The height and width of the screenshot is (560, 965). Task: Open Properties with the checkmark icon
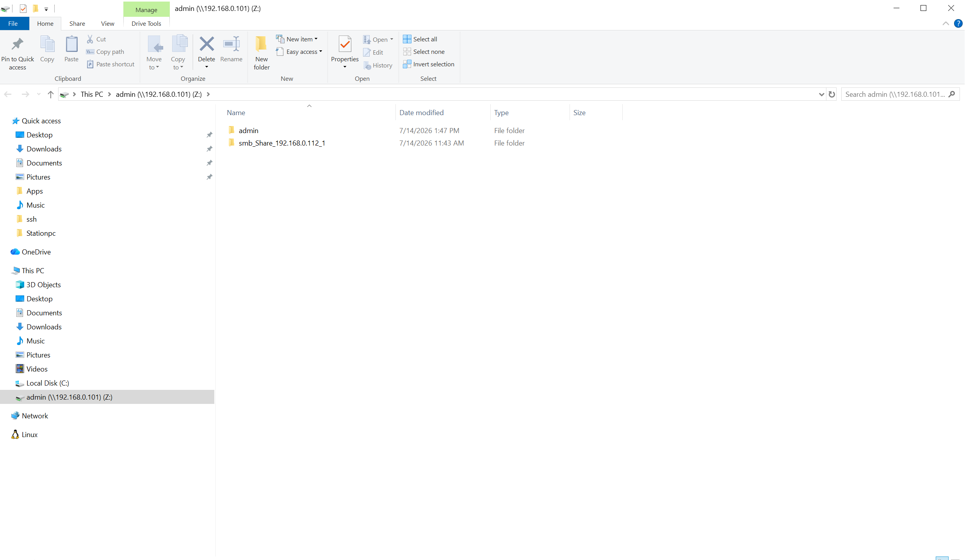tap(345, 44)
